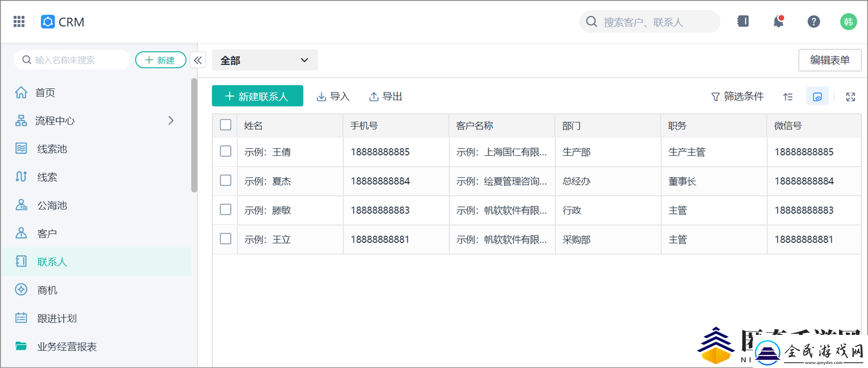Click the sidebar vertical scrollbar
Screen dimensions: 868x368
[x=194, y=135]
